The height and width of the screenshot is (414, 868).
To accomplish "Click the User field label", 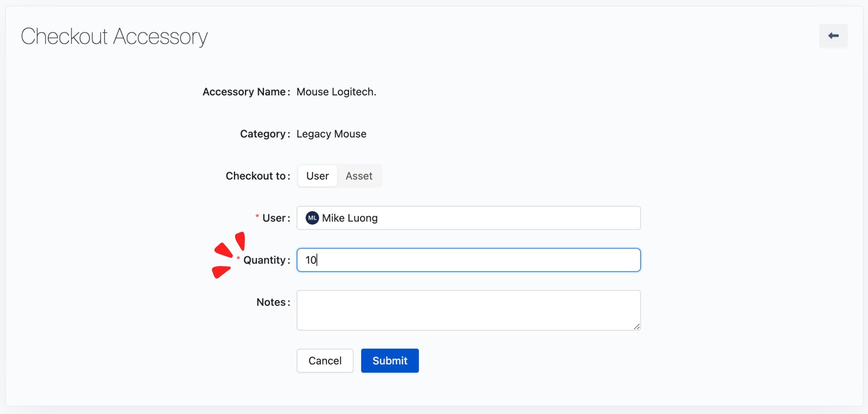I will pyautogui.click(x=275, y=218).
